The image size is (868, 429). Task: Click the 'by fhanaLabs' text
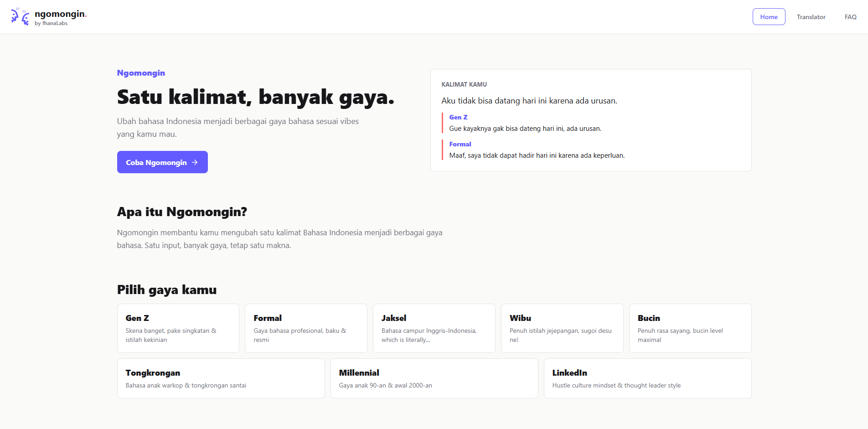coord(51,23)
